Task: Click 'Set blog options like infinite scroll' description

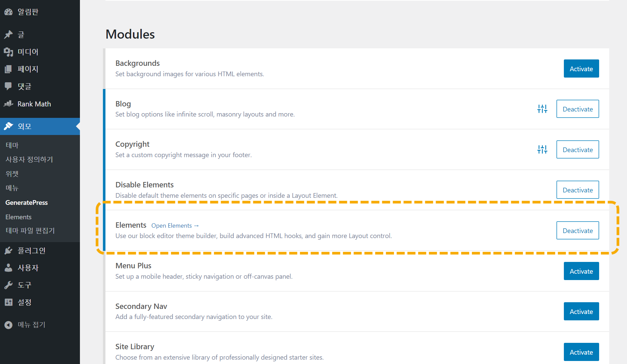Action: 205,114
